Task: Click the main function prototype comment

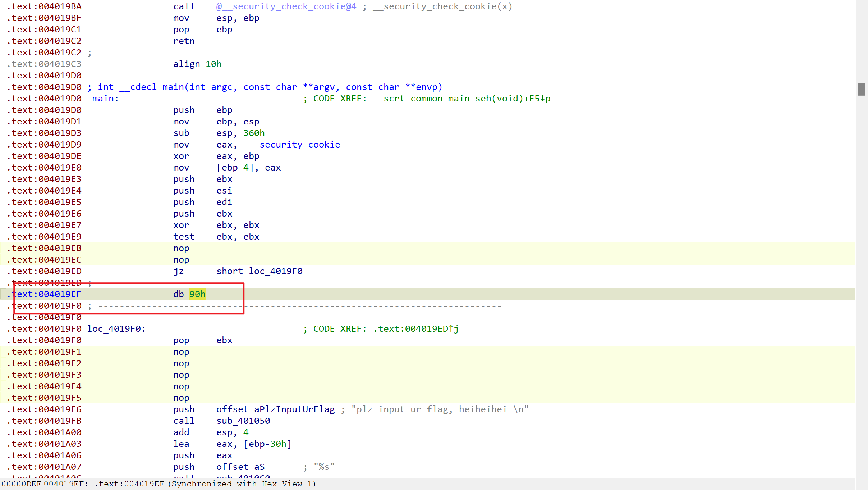Action: 265,87
